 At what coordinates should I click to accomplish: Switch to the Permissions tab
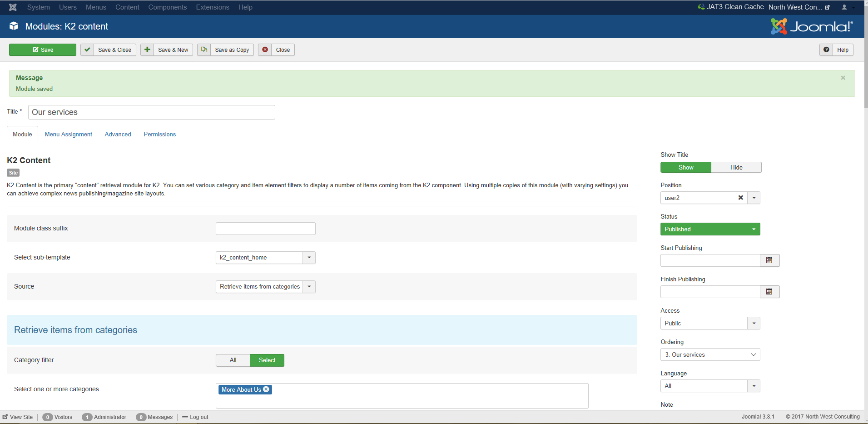tap(160, 134)
